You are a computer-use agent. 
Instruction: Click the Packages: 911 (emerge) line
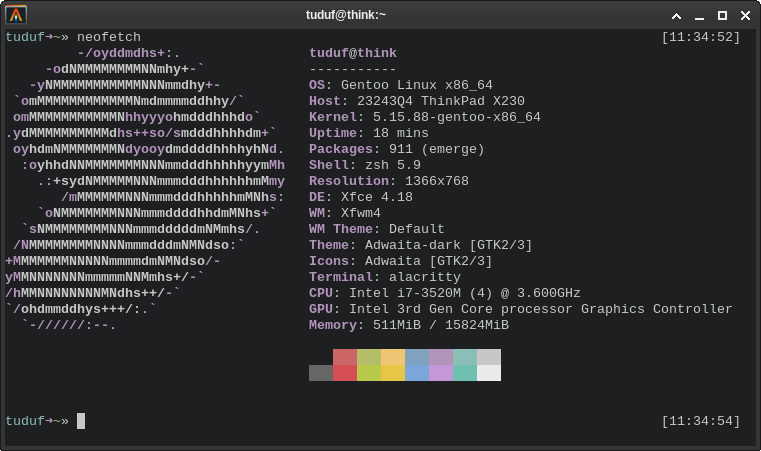click(x=397, y=149)
